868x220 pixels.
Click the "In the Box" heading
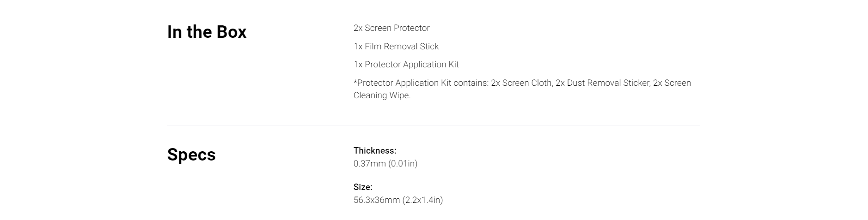coord(207,32)
